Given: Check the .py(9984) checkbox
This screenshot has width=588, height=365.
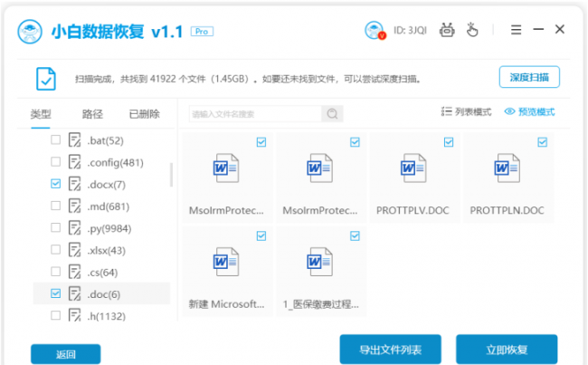Looking at the screenshot, I should click(55, 227).
